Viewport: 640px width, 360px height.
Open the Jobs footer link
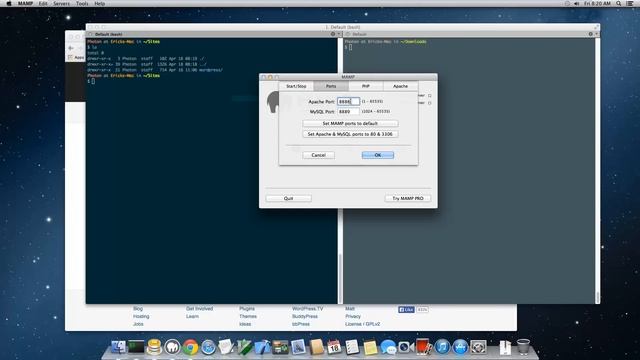[x=138, y=324]
